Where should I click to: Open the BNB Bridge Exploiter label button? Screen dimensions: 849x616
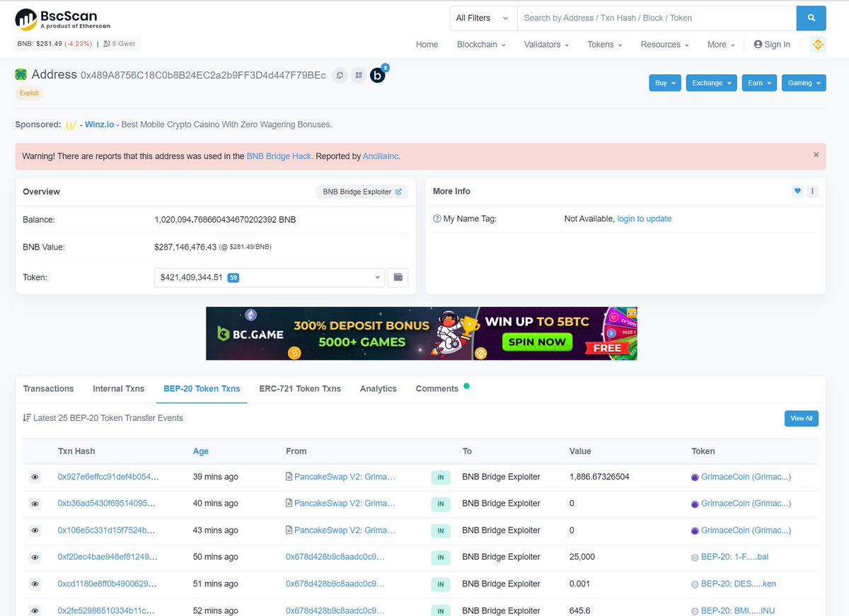tap(362, 192)
